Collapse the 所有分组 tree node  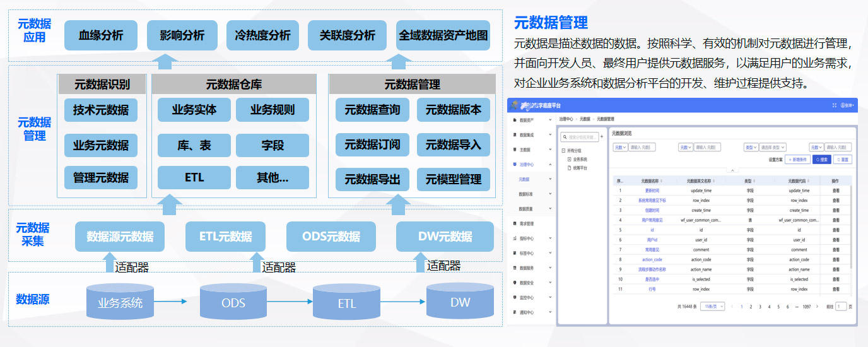563,151
